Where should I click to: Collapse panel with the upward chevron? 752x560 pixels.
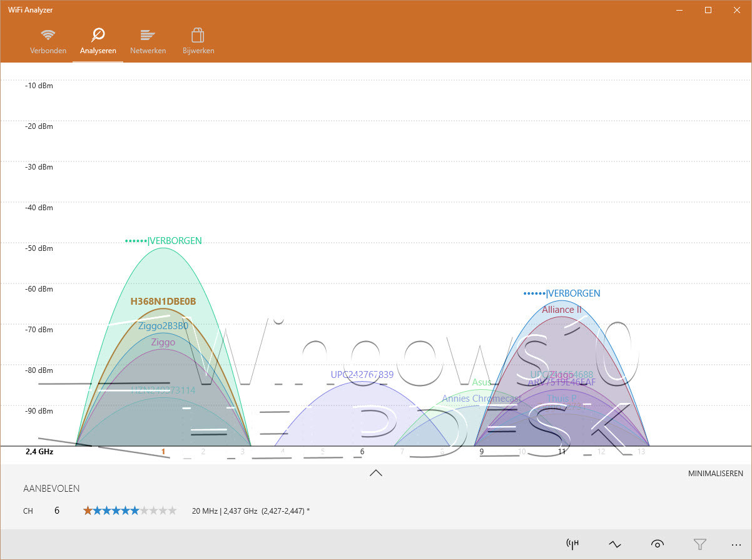coord(376,473)
